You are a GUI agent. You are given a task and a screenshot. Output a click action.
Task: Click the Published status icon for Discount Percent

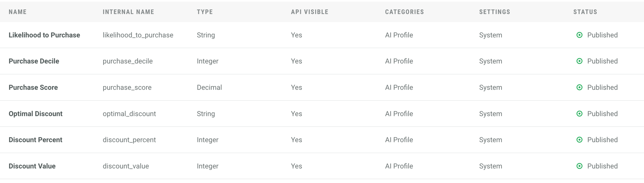coord(579,140)
